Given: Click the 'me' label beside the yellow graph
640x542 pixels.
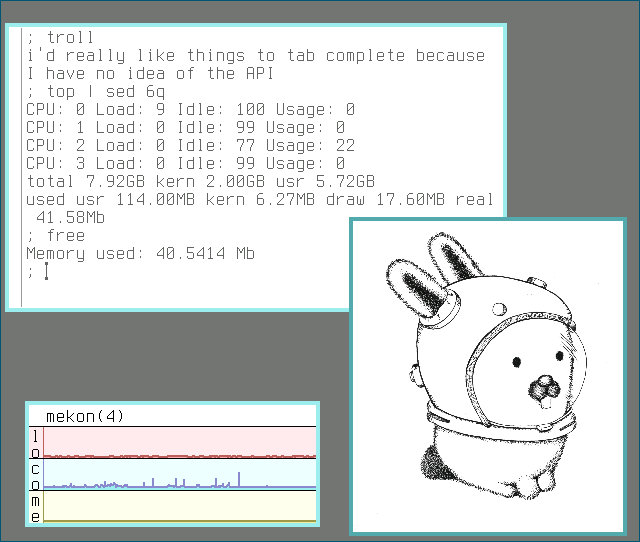Looking at the screenshot, I should (x=36, y=508).
